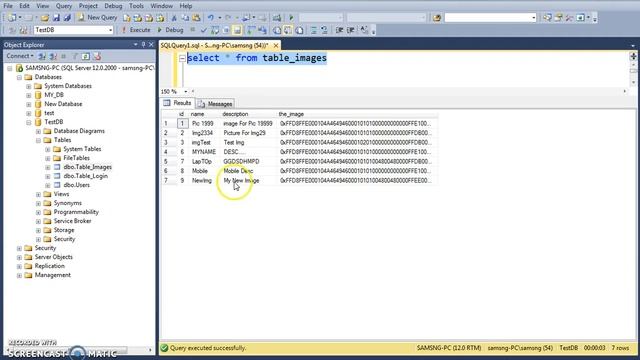Click the Find in Files icon
The image size is (640, 360).
pos(437,18)
